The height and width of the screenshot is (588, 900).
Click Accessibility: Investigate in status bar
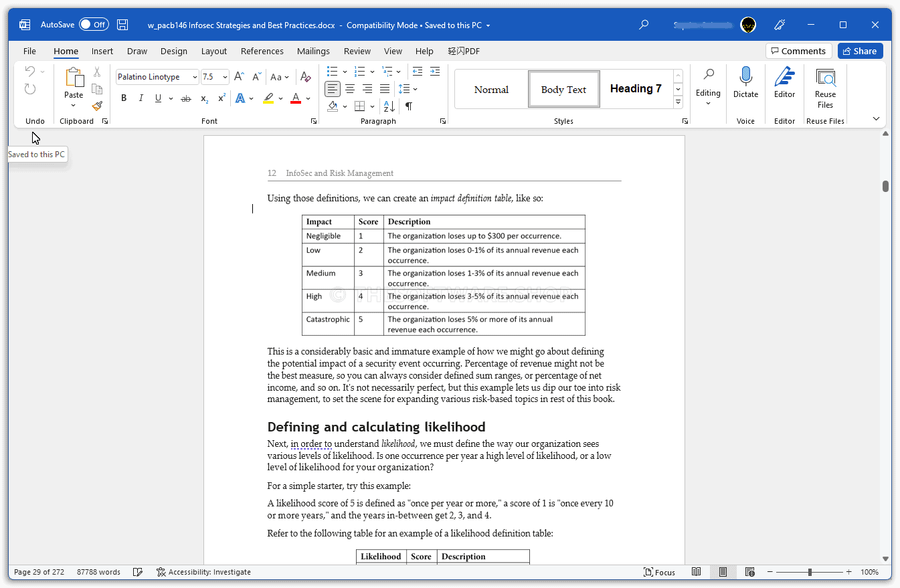coord(203,572)
